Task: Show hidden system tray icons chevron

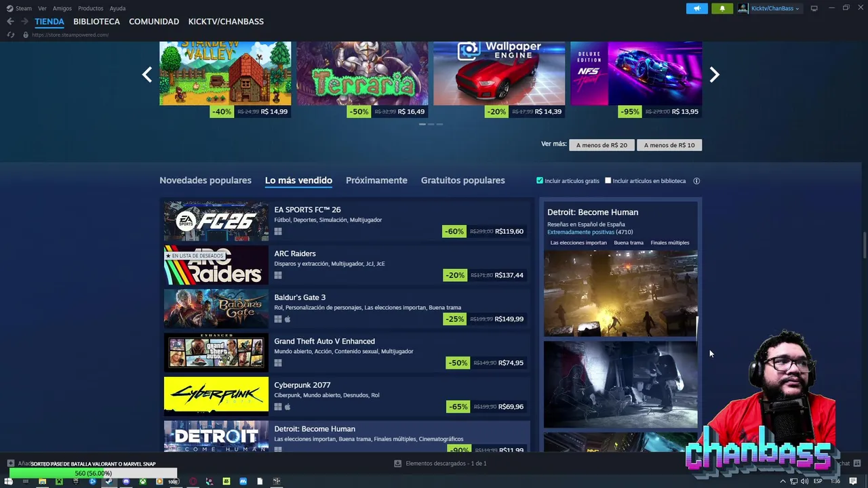Action: coord(783,481)
